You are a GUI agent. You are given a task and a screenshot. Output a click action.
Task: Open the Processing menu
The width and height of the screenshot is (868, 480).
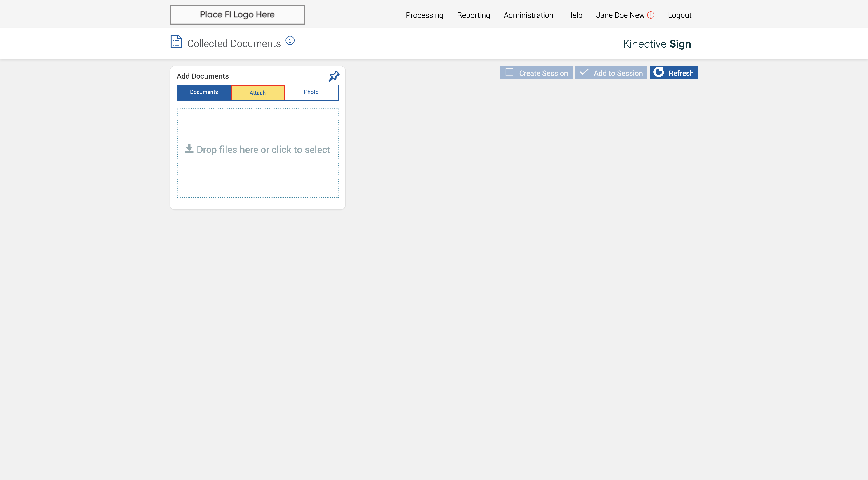424,15
